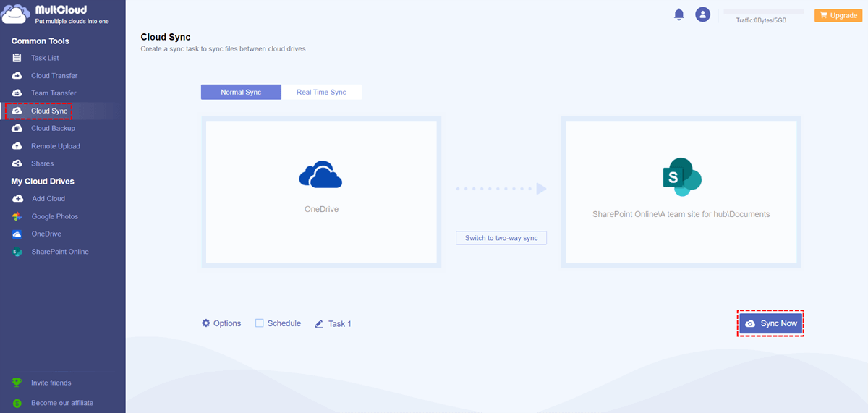
Task: Click the Google Photos pinwheel icon
Action: point(17,216)
